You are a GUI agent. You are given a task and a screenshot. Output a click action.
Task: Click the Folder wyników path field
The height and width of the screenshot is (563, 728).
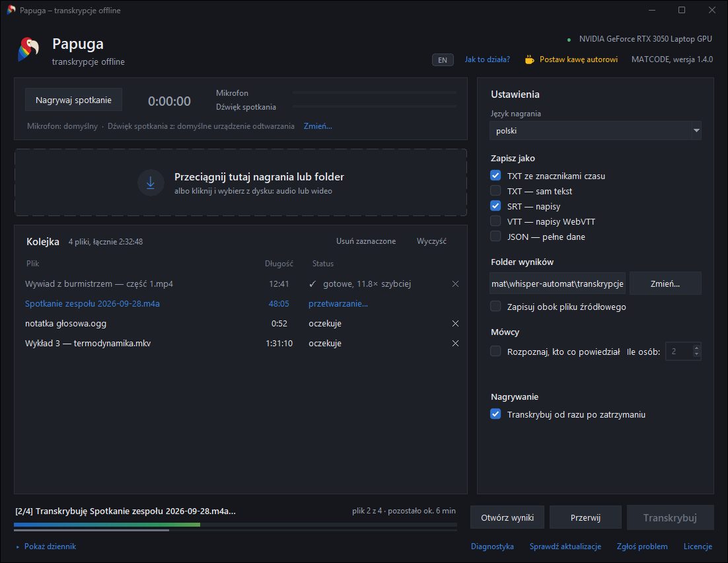point(558,283)
